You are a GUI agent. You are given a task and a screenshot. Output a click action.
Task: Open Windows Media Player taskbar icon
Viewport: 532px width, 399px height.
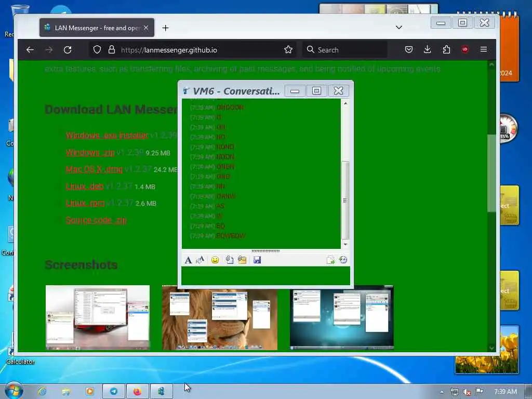(x=89, y=392)
